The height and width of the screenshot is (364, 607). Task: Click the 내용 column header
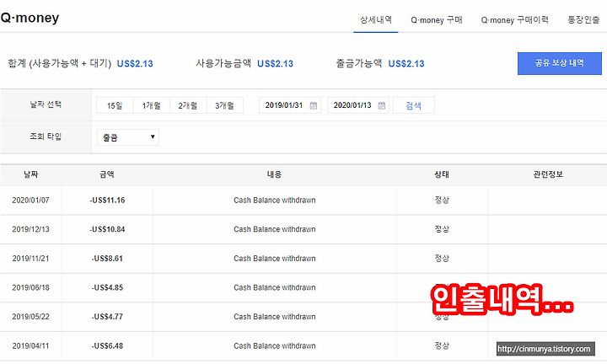click(275, 174)
